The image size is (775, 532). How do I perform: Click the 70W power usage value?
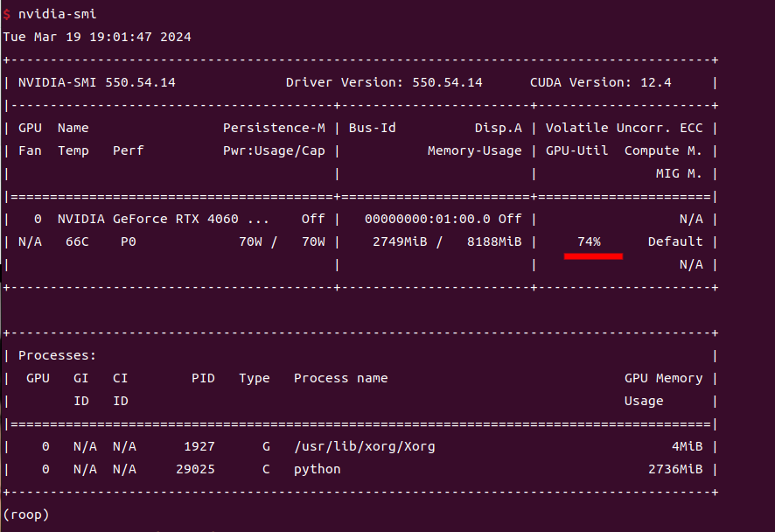(x=250, y=241)
